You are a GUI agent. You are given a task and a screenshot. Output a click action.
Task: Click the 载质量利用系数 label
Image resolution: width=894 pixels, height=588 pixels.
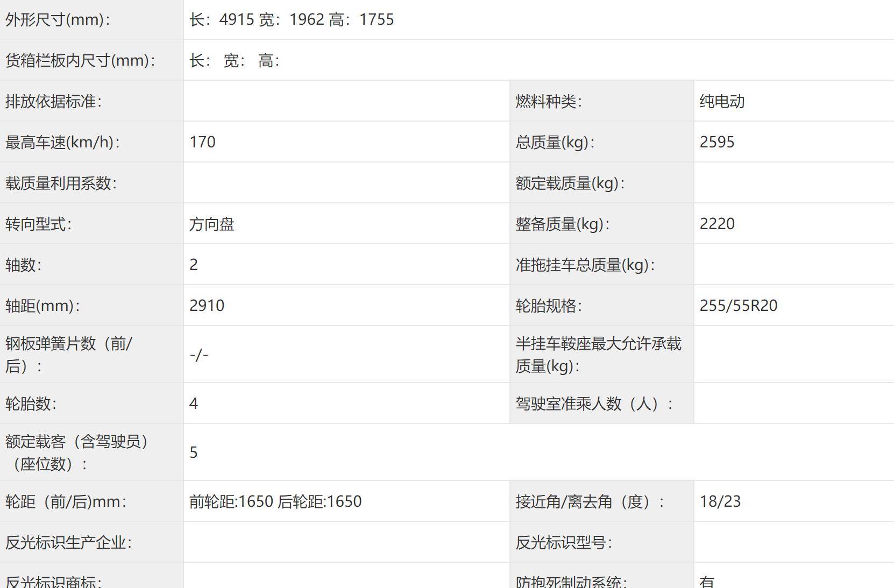pos(60,183)
